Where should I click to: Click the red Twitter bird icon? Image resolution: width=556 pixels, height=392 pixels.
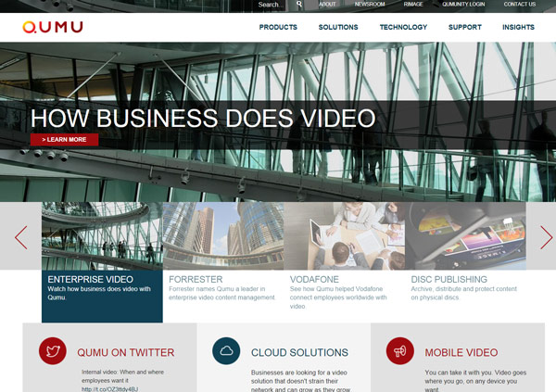[53, 351]
